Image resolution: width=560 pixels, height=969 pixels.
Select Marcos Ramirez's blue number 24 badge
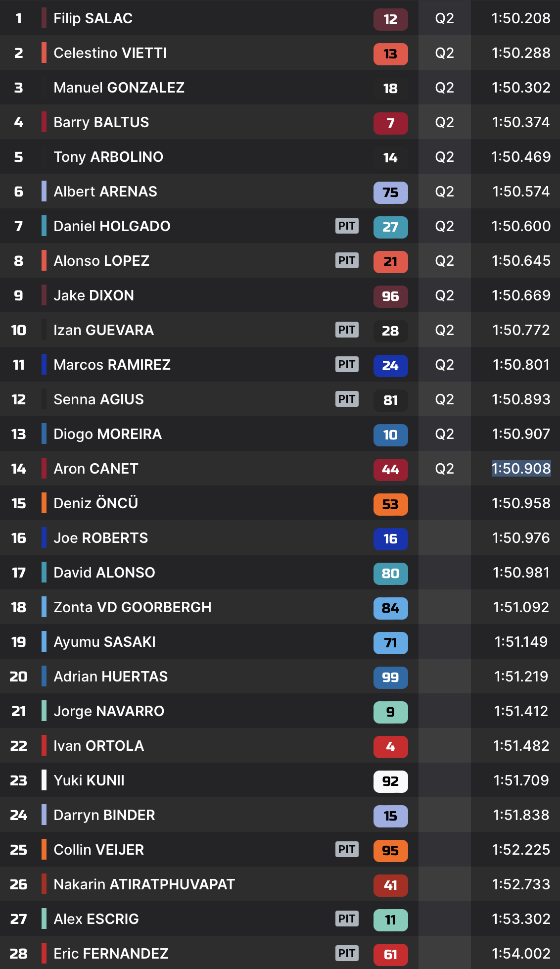(x=390, y=366)
